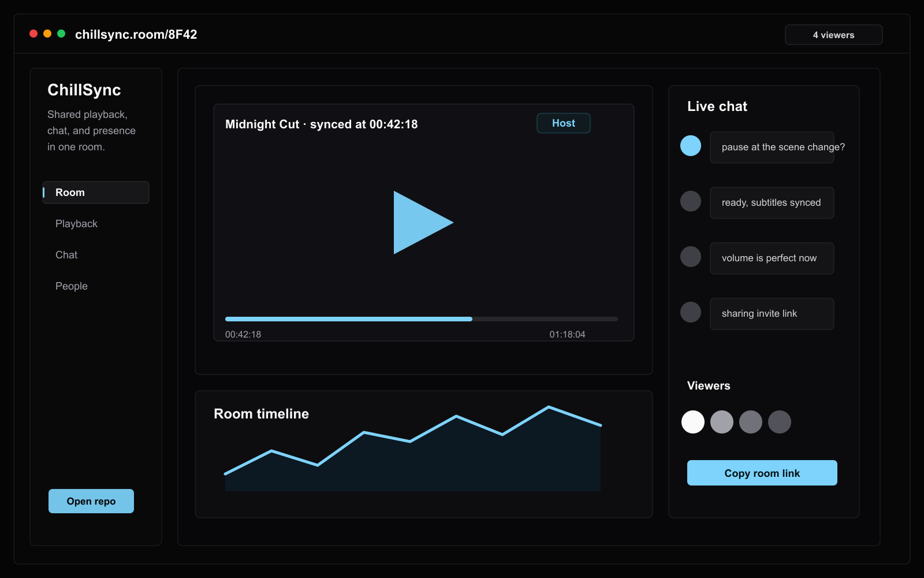Screen dimensions: 924x578
Task: Select the fourth, darkest viewer avatar
Action: [780, 422]
